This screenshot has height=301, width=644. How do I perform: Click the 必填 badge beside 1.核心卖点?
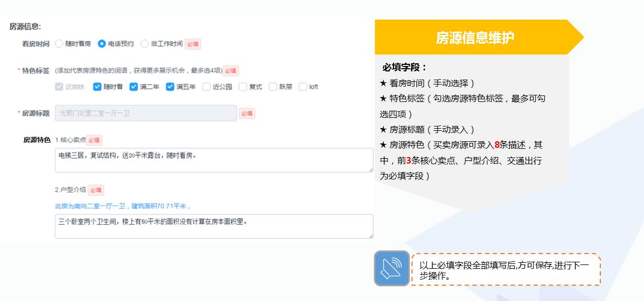click(x=94, y=140)
